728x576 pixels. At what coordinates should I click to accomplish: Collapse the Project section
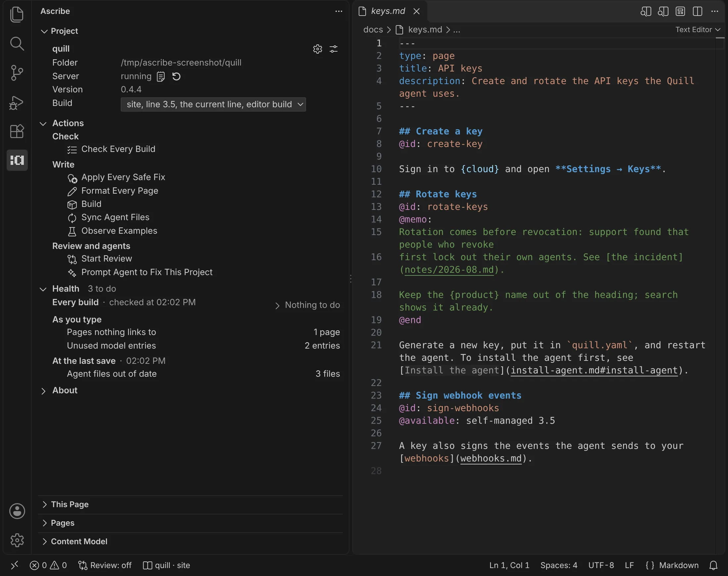click(44, 31)
